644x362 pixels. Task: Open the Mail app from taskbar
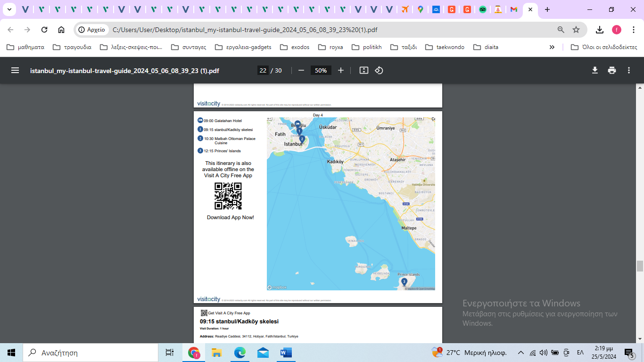(263, 353)
